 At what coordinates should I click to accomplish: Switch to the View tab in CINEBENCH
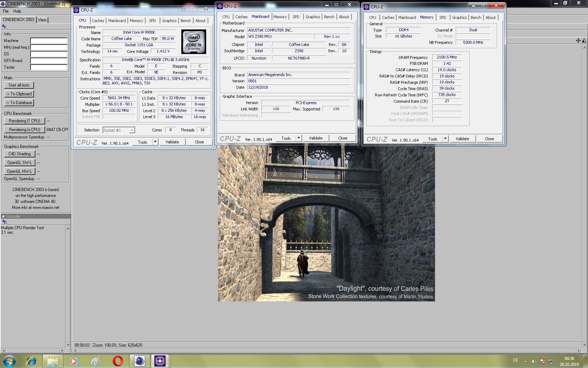coord(42,20)
